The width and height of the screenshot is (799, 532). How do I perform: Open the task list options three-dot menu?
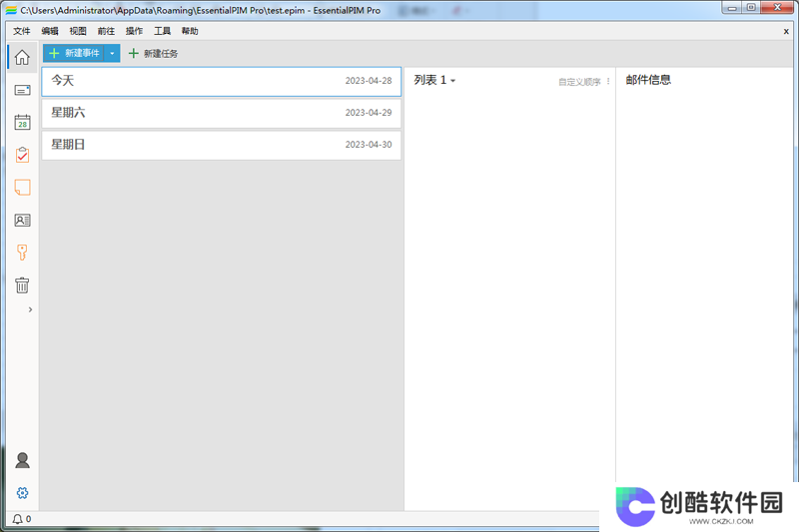point(608,81)
